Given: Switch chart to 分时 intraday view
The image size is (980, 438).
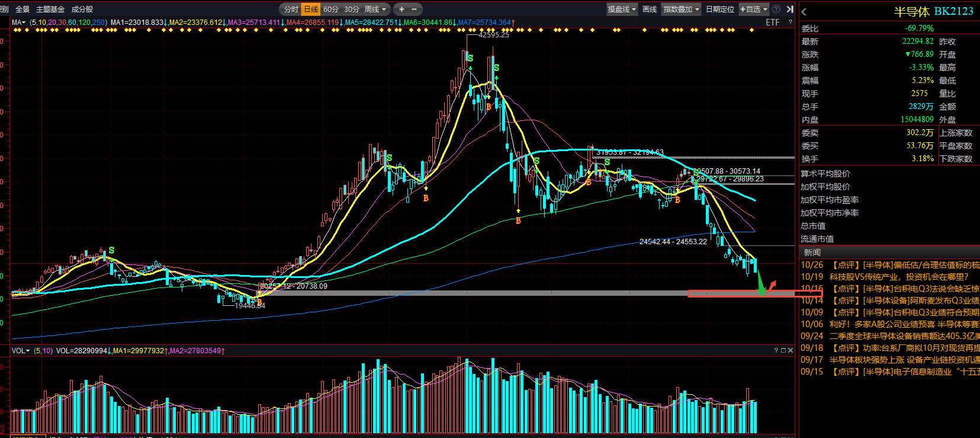Looking at the screenshot, I should point(291,9).
